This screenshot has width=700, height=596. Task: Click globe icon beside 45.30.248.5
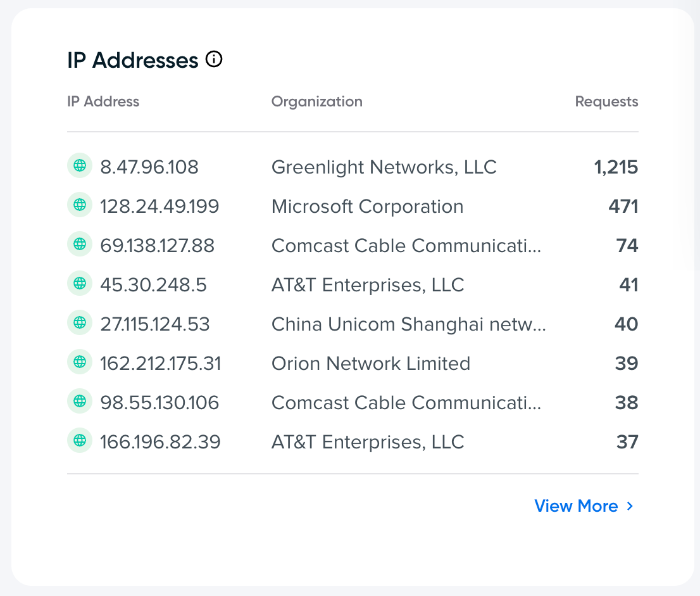(80, 284)
